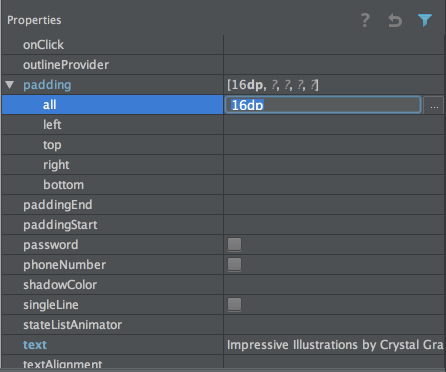Open the Properties help question mark icon

(x=365, y=20)
